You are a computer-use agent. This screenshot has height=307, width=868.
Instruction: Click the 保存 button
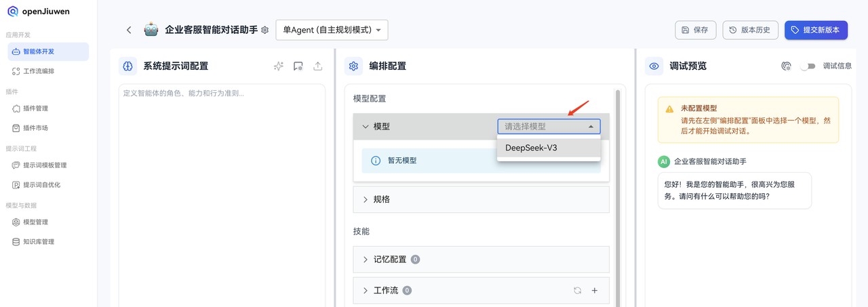click(695, 30)
